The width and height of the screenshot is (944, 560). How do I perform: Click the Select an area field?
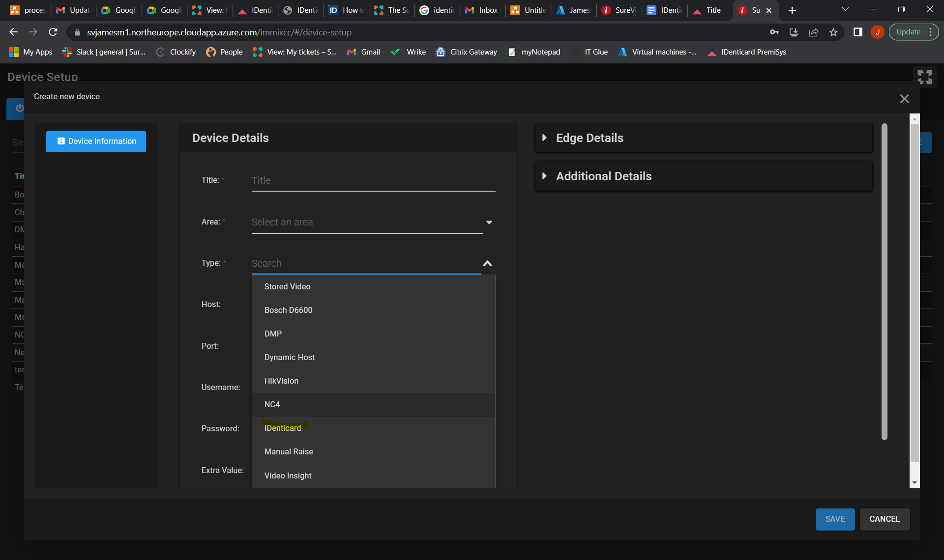pos(367,222)
